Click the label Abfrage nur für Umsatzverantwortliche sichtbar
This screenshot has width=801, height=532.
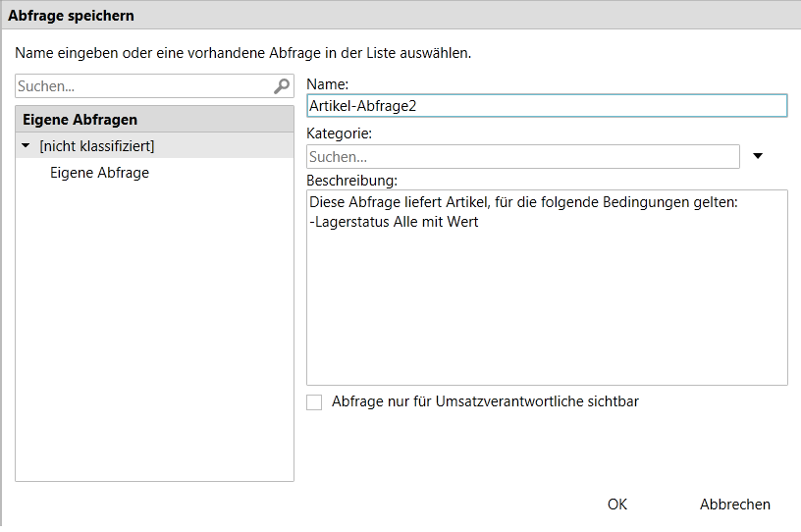[485, 401]
